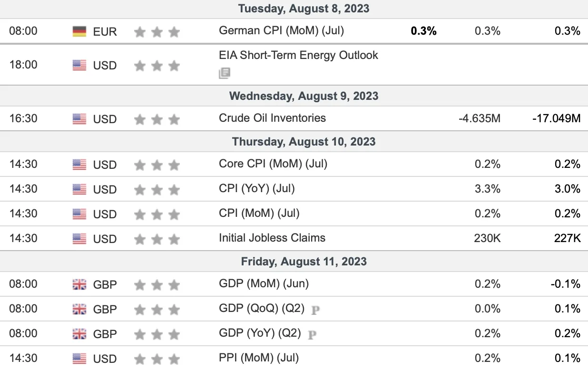The width and height of the screenshot is (588, 370).
Task: Open the German CPI (MoM) (Jul) event
Action: click(281, 31)
